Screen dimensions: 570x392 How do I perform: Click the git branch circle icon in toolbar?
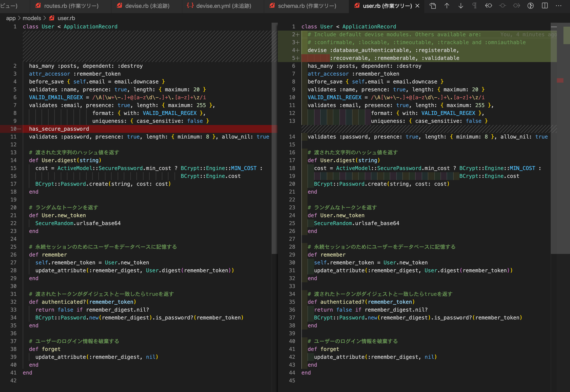click(x=531, y=6)
